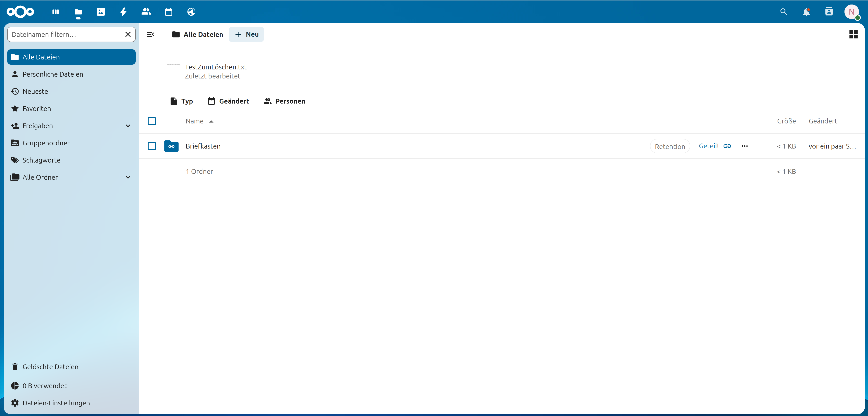Click the Briefkasten shared folder icon

171,146
